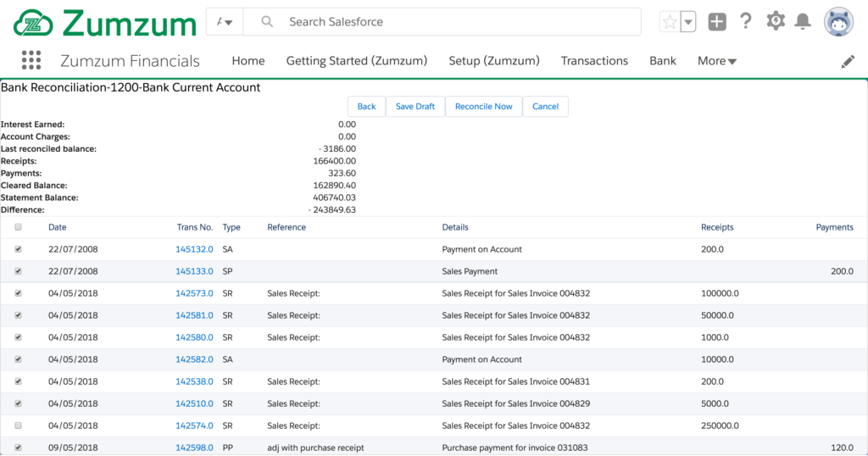Open the favorites list dropdown arrow
868x456 pixels.
(688, 22)
